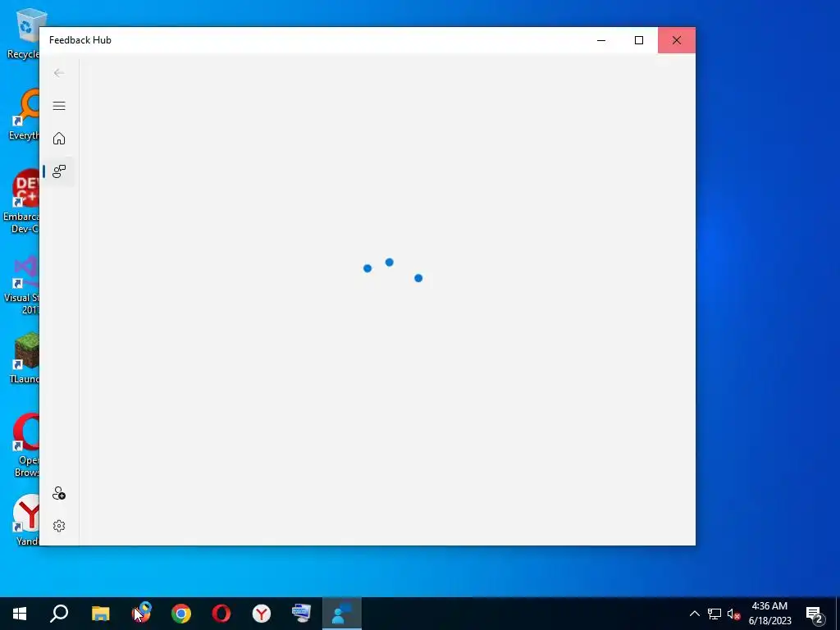Select Recycle Bin desktop icon
Viewport: 840px width, 630px height.
(x=24, y=34)
